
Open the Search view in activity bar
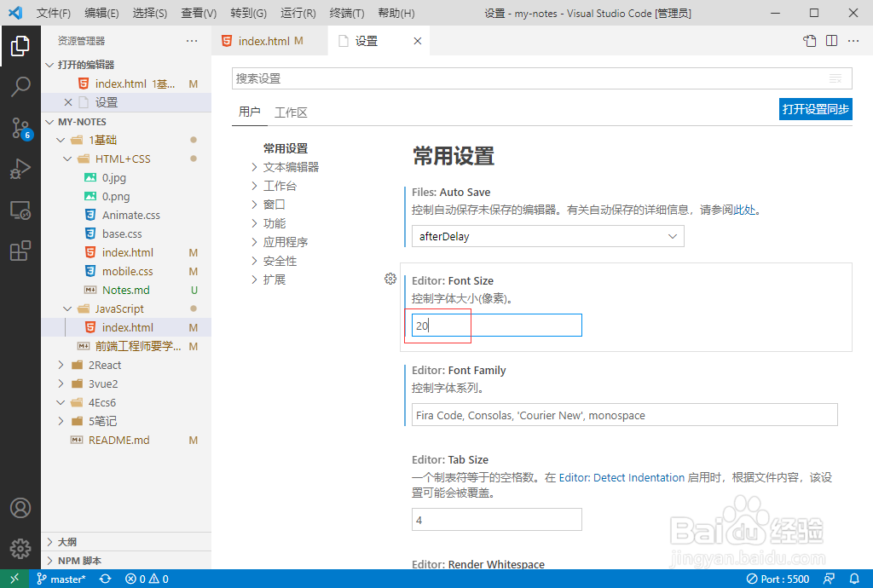coord(20,87)
